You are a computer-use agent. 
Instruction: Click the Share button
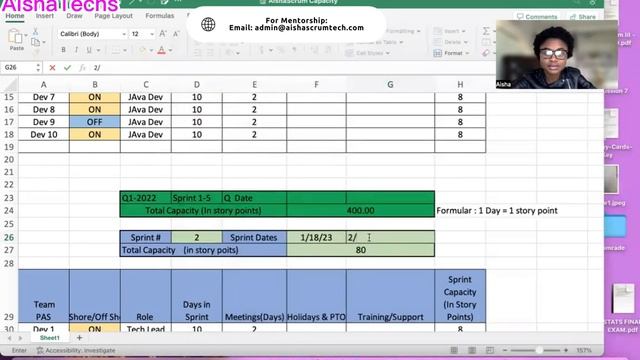click(582, 17)
